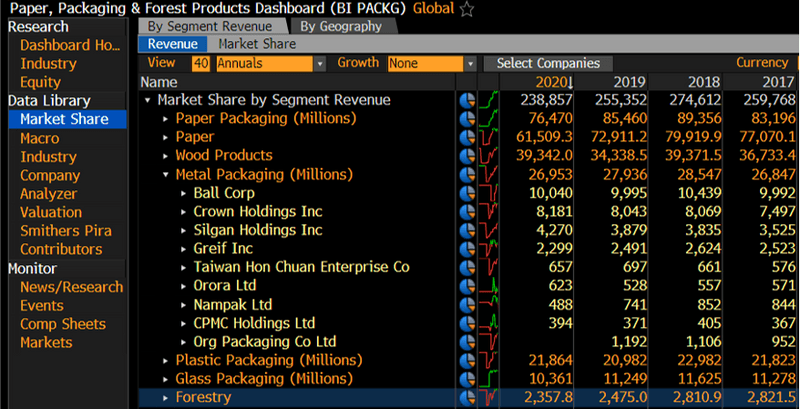
Task: Expand the Plastic Packaging (Millions) row
Action: click(166, 360)
